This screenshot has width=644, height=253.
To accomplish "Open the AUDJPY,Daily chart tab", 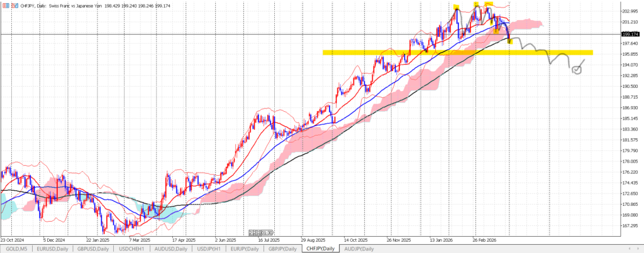I will (359, 249).
